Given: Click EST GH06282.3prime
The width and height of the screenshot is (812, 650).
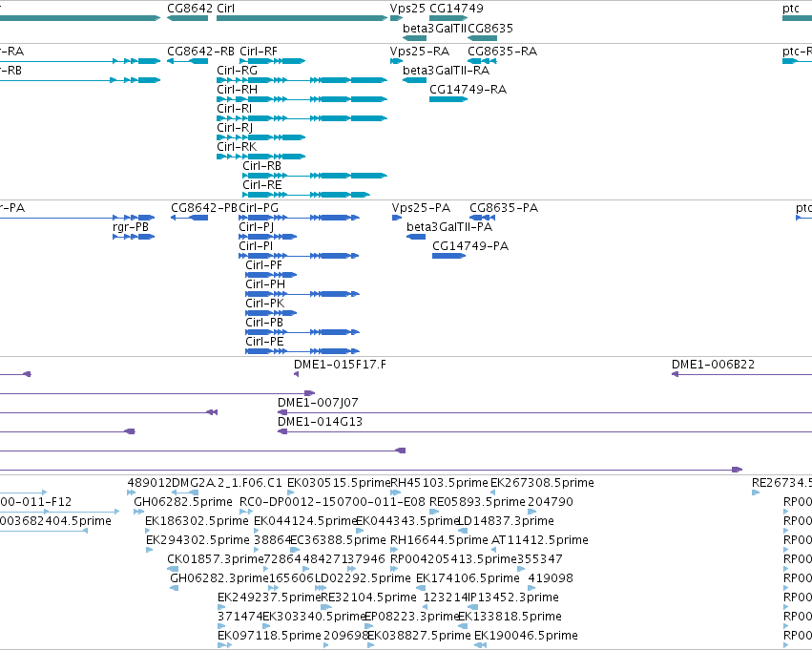Looking at the screenshot, I should point(175,588).
